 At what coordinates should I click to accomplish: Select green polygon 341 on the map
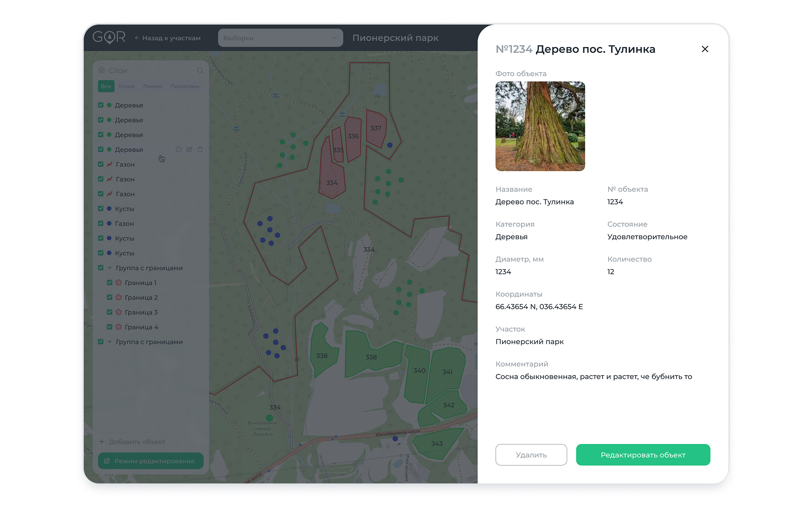click(x=447, y=373)
